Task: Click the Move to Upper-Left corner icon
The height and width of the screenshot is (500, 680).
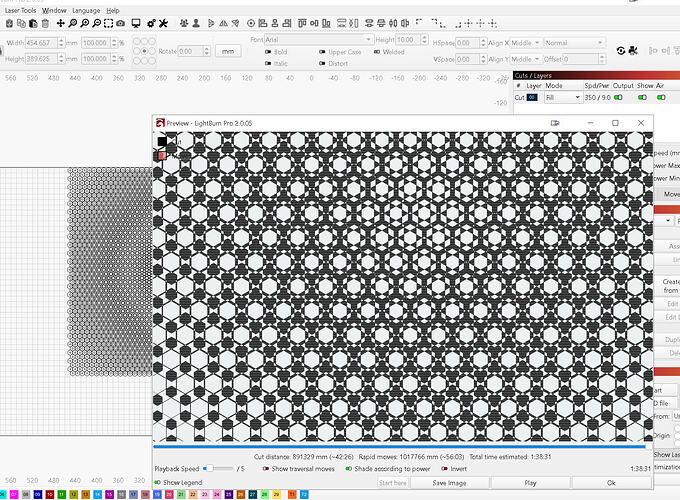Action: pos(419,22)
